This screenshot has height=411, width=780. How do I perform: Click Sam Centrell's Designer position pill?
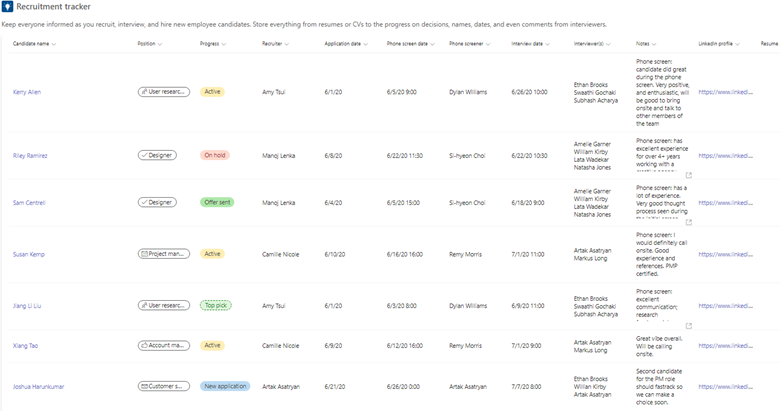click(157, 202)
